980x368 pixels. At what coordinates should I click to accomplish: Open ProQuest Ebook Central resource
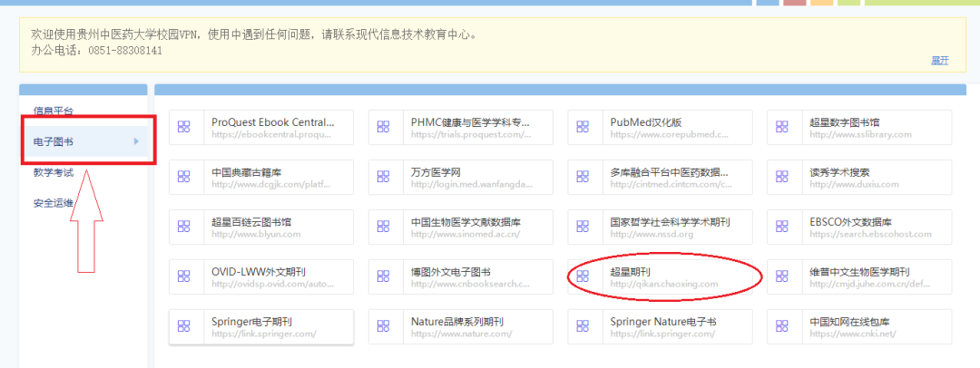tap(261, 128)
